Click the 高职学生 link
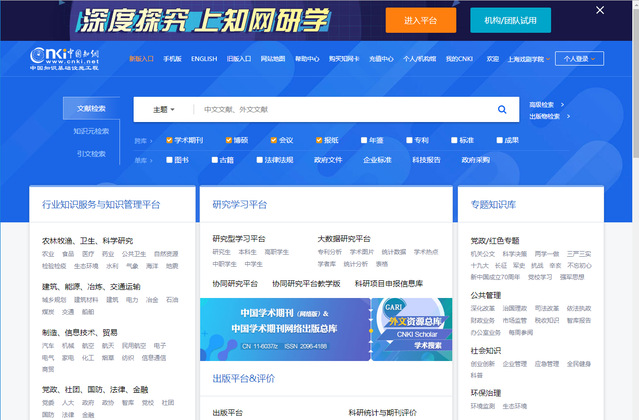The height and width of the screenshot is (420, 639). click(276, 252)
